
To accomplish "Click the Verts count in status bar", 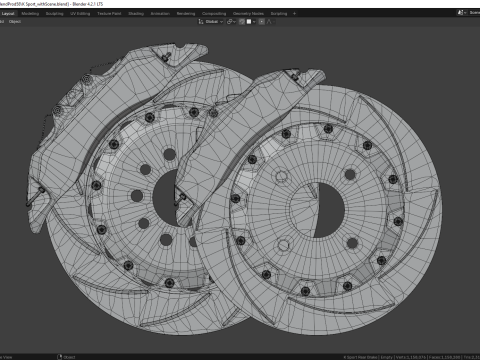I will (411, 357).
